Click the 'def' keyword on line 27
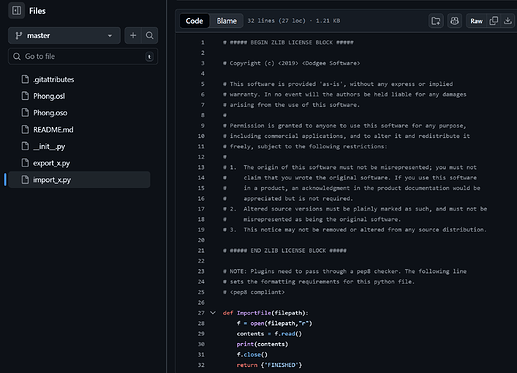 pyautogui.click(x=228, y=313)
